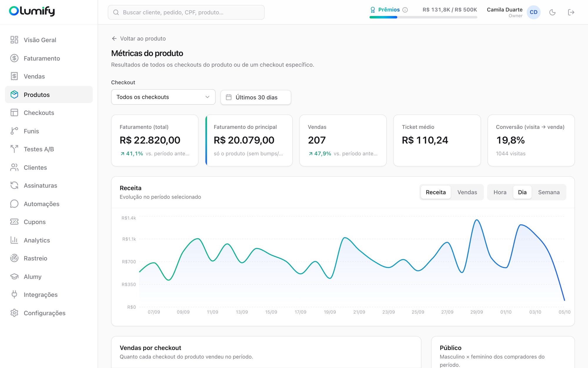Click the Produtos box icon
Screen dimensions: 588x368
tap(14, 95)
